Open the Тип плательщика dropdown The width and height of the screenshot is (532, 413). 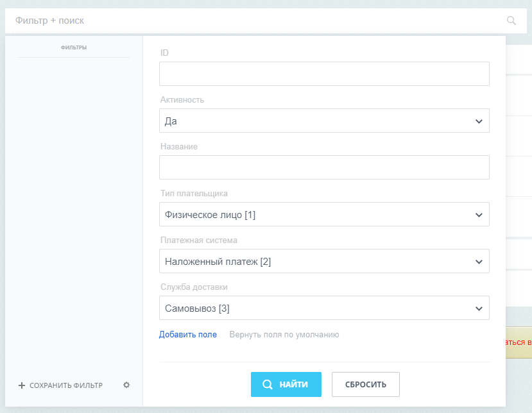pyautogui.click(x=324, y=214)
